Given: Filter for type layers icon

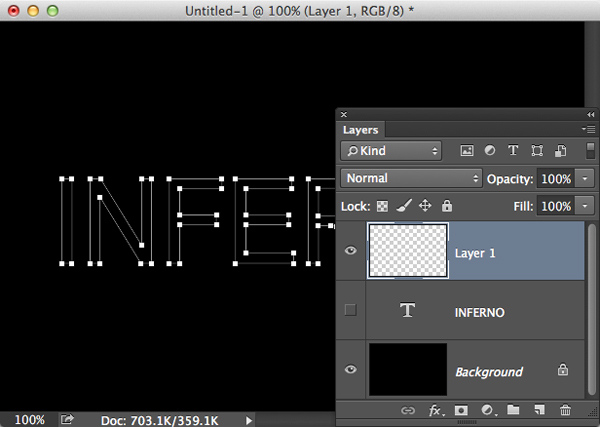Looking at the screenshot, I should click(x=513, y=150).
